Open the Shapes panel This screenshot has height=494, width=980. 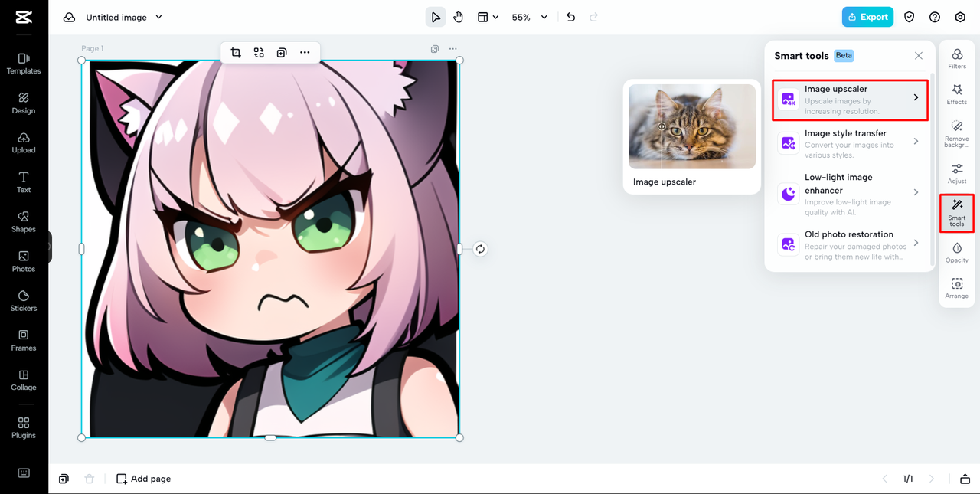(24, 222)
